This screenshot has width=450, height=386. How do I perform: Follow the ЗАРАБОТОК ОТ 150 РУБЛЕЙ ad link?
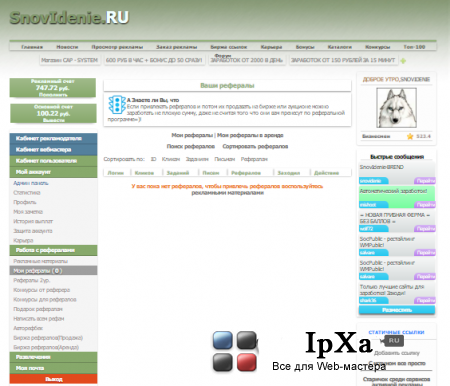click(343, 60)
